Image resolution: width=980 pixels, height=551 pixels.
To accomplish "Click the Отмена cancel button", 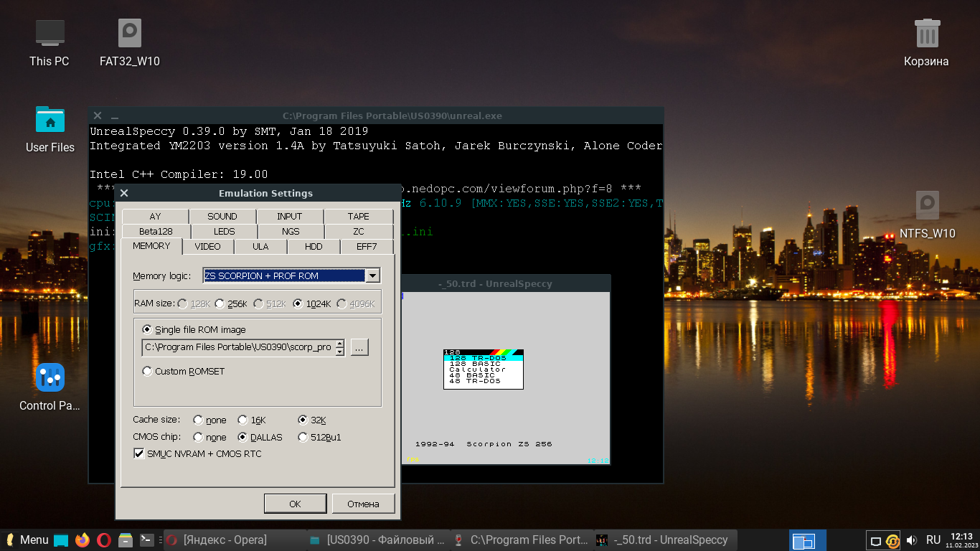I will tap(363, 504).
